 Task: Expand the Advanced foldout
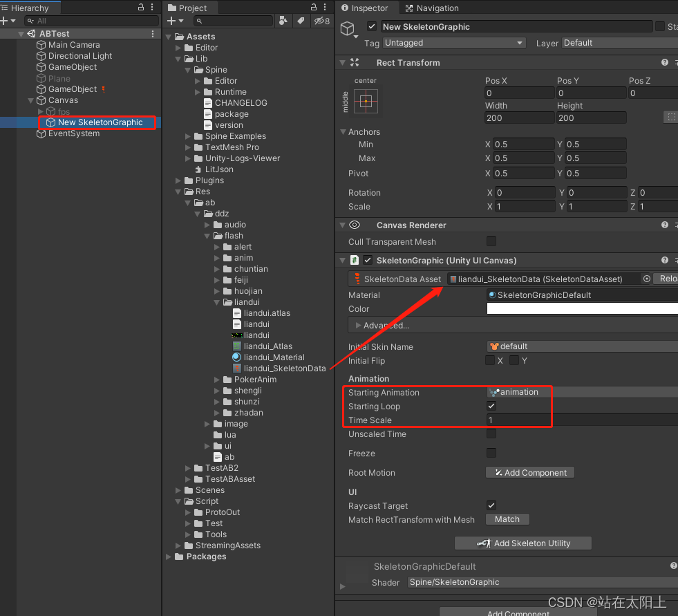point(359,326)
